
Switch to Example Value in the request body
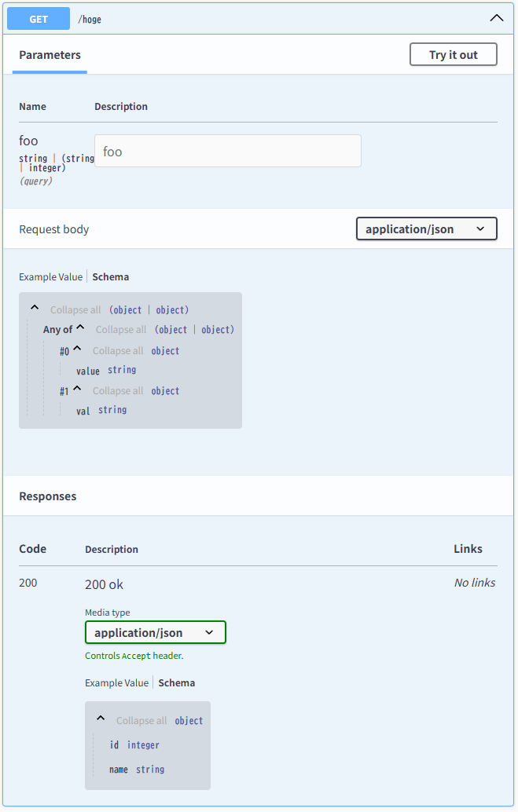click(x=50, y=276)
